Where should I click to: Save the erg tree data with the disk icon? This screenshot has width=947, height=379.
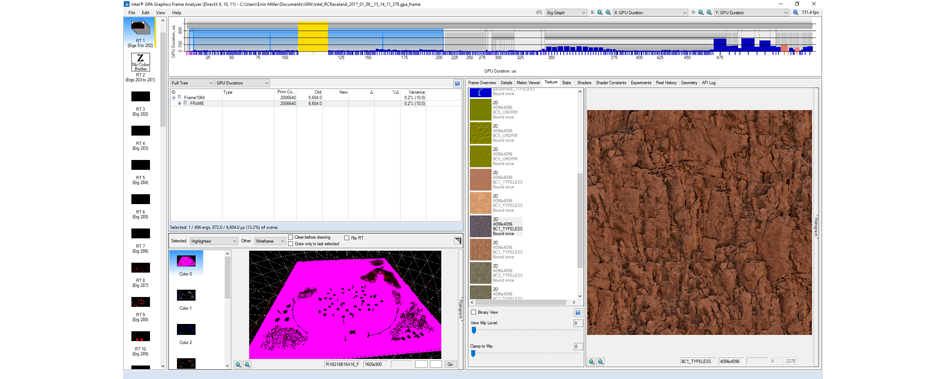457,83
